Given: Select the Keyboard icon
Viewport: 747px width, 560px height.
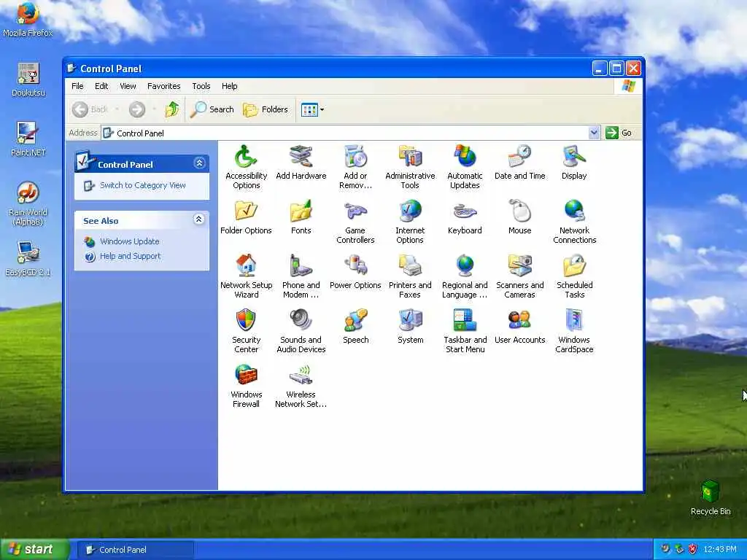Looking at the screenshot, I should pos(465,217).
